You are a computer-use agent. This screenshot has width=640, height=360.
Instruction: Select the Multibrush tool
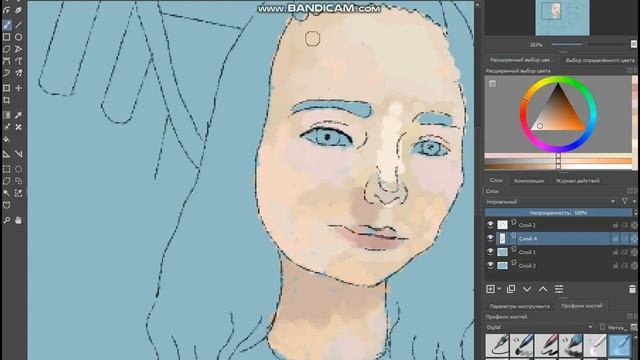[x=18, y=73]
